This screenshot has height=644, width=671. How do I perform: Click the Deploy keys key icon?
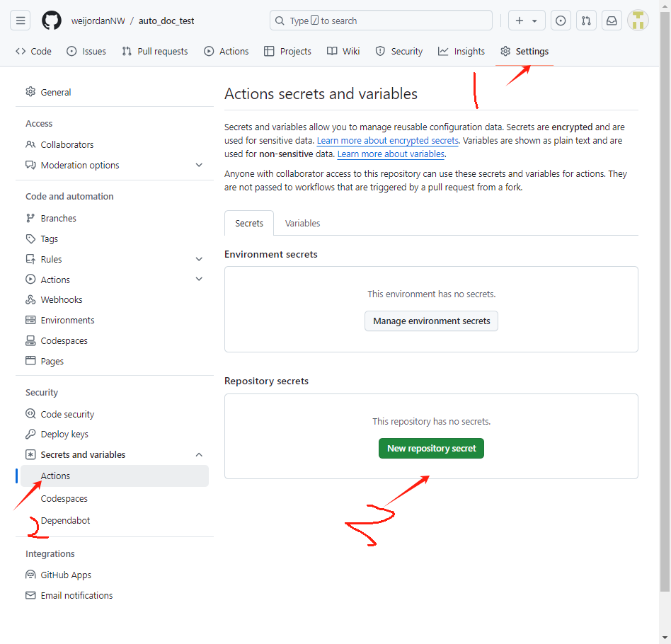point(30,435)
